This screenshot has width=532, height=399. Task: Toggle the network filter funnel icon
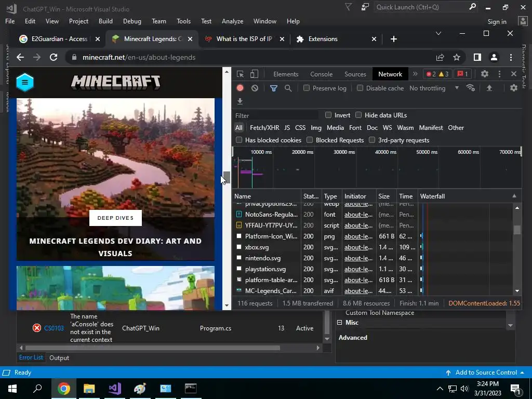pos(273,88)
